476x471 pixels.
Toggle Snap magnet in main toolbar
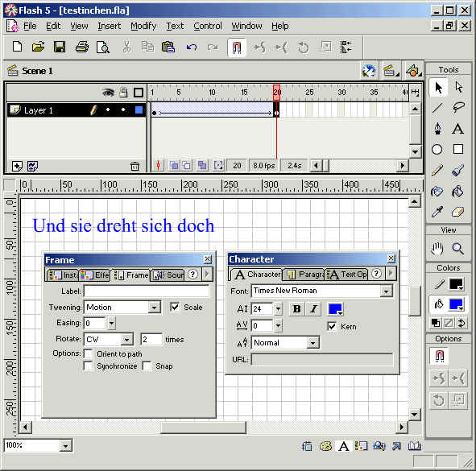(x=237, y=47)
